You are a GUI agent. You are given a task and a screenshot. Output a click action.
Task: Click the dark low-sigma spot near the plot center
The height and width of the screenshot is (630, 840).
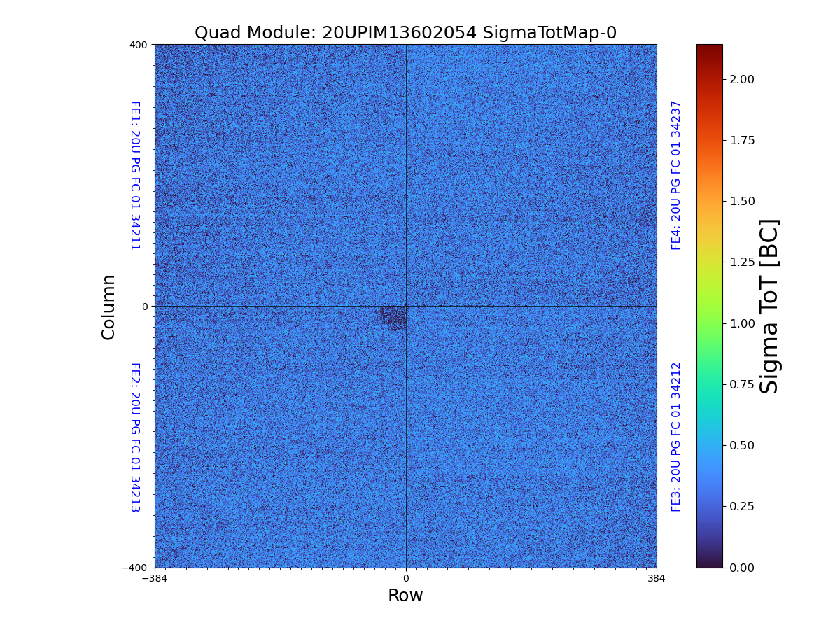pos(393,316)
